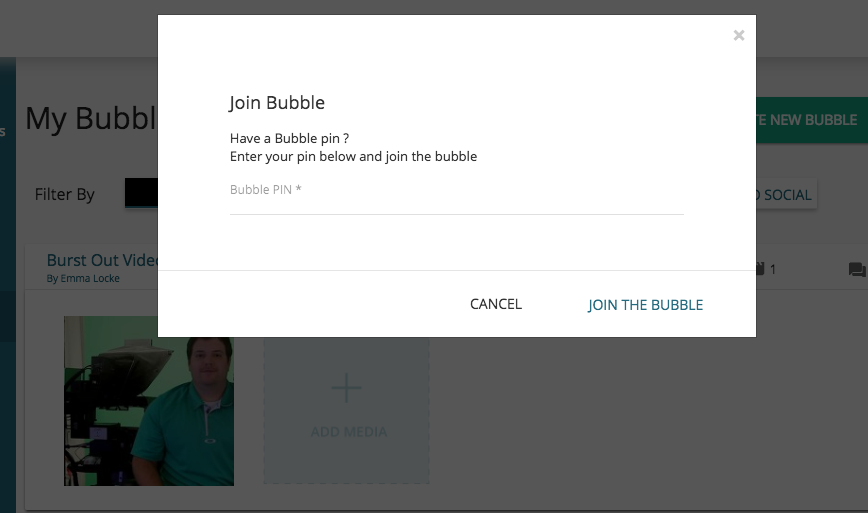Open the Filter By dropdown

tap(140, 193)
